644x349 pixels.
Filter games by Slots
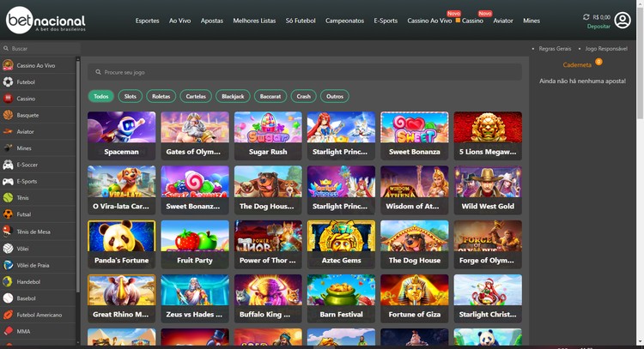(x=131, y=96)
